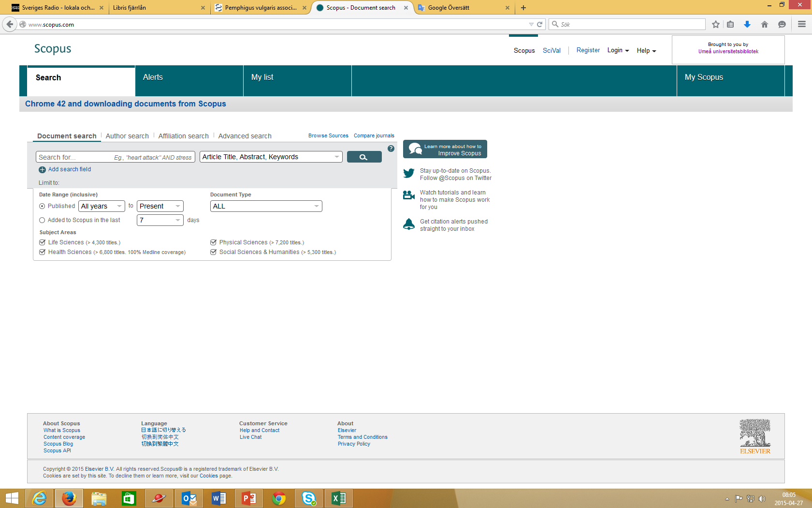This screenshot has width=812, height=508.
Task: Click the Elsevier tree logo
Action: point(755,436)
